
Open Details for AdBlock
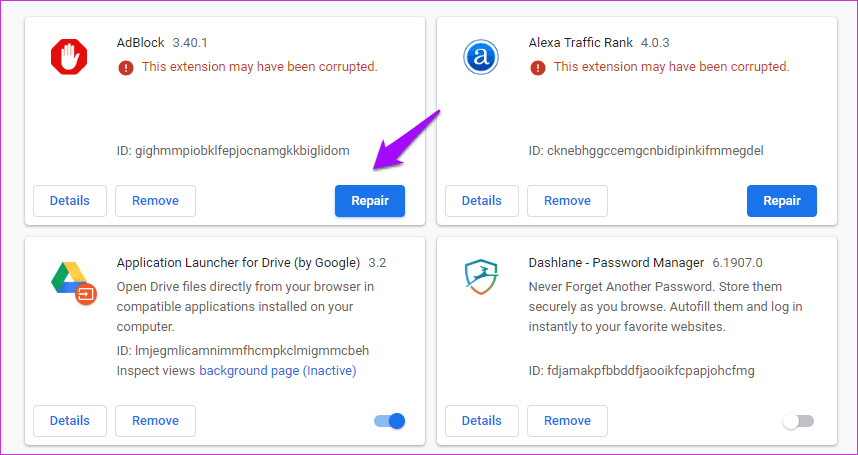69,201
